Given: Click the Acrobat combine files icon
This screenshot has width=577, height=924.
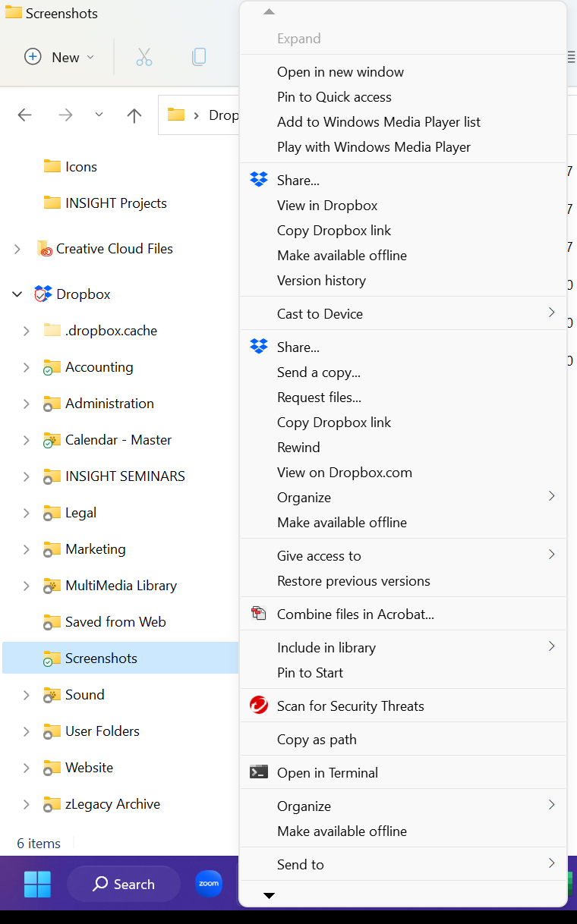Looking at the screenshot, I should (x=258, y=614).
